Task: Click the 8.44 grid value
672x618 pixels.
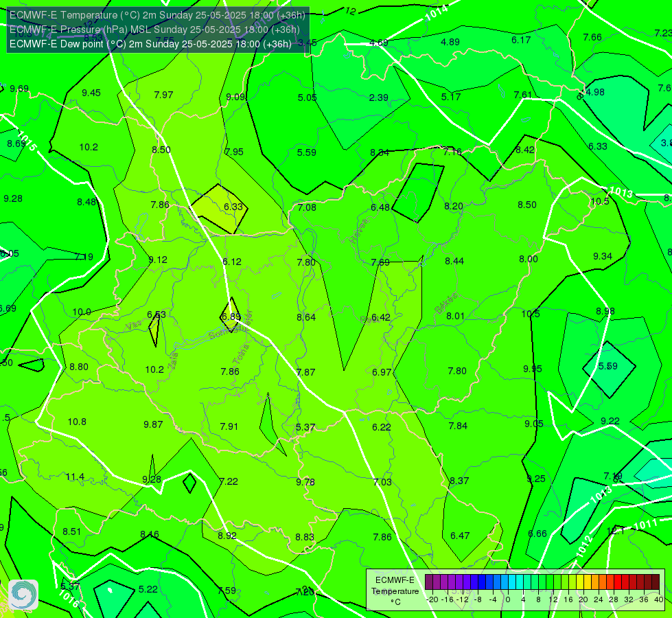Action: point(454,261)
